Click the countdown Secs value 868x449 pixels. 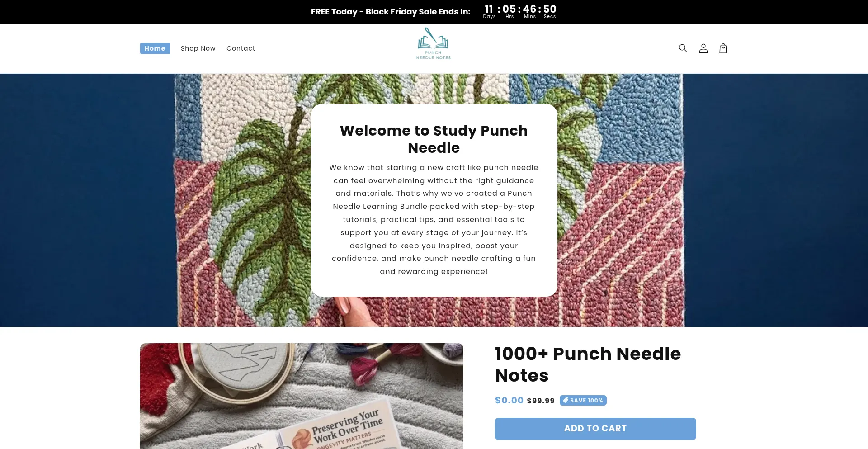coord(550,9)
